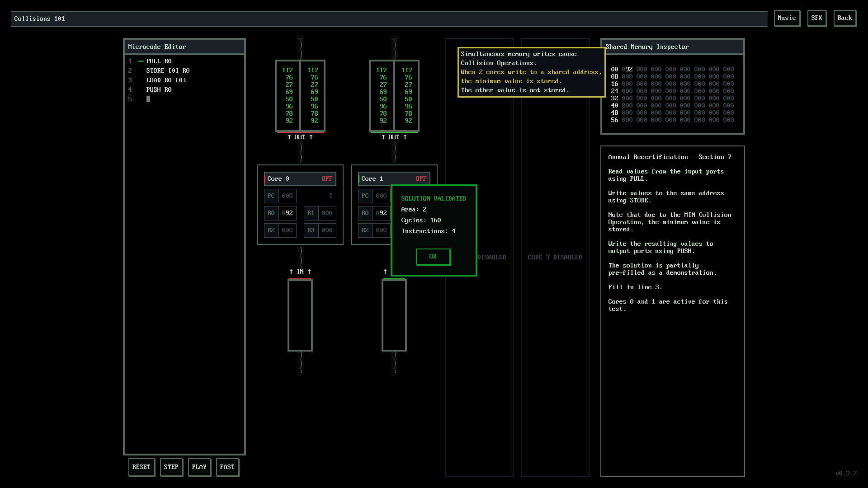Dismiss the SOLUTION VALIDATED dialog with OK

(x=433, y=257)
